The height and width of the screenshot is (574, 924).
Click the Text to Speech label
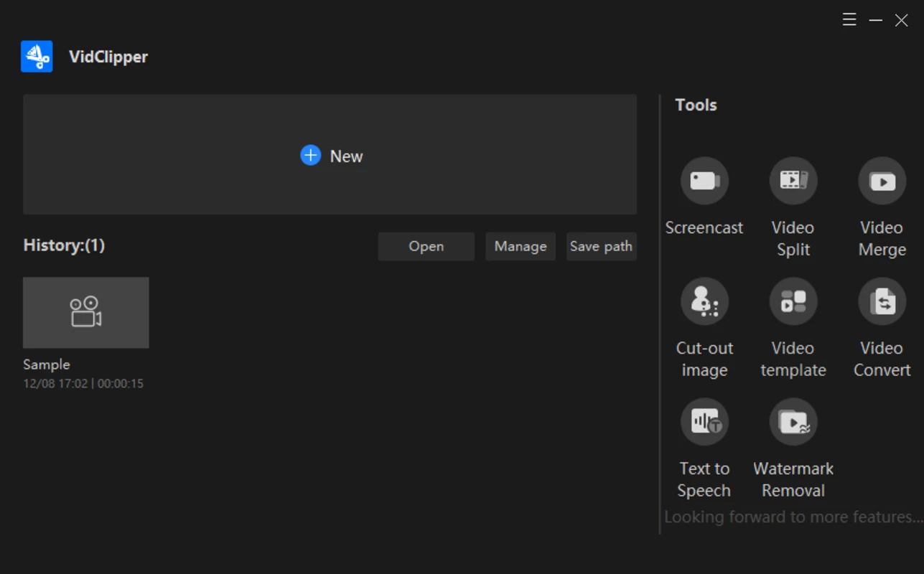click(704, 479)
